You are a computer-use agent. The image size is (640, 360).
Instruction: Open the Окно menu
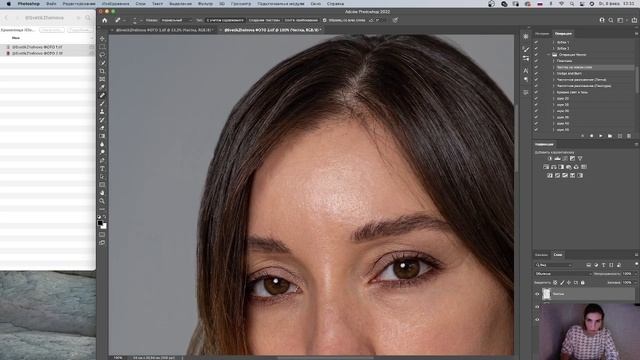coord(316,4)
